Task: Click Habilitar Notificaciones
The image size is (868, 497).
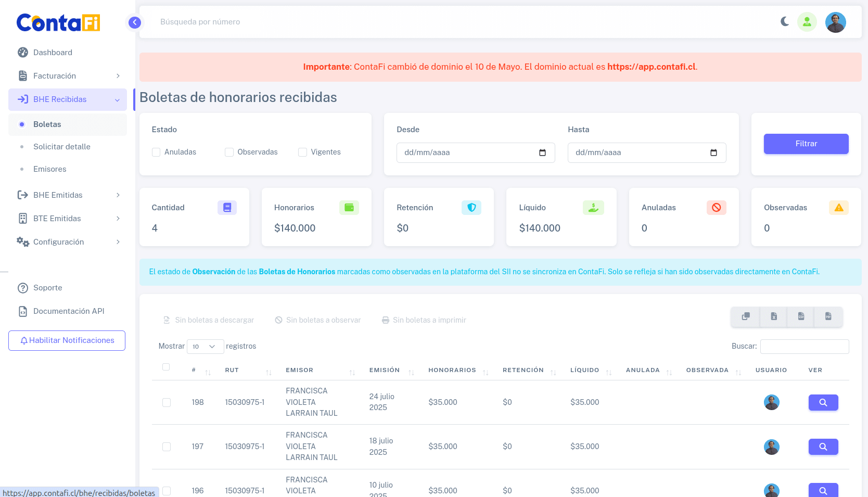Action: click(x=67, y=340)
